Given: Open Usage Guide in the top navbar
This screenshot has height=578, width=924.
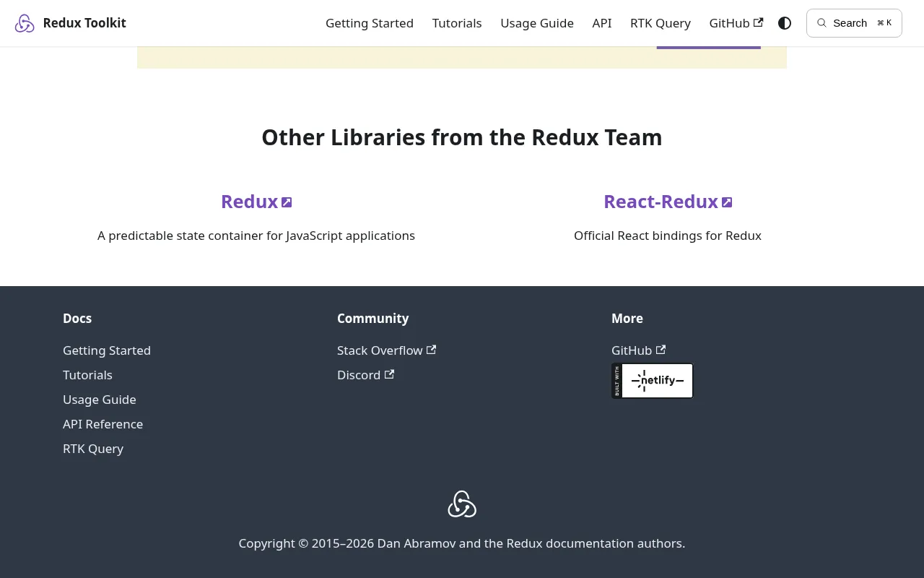Looking at the screenshot, I should pos(537,23).
